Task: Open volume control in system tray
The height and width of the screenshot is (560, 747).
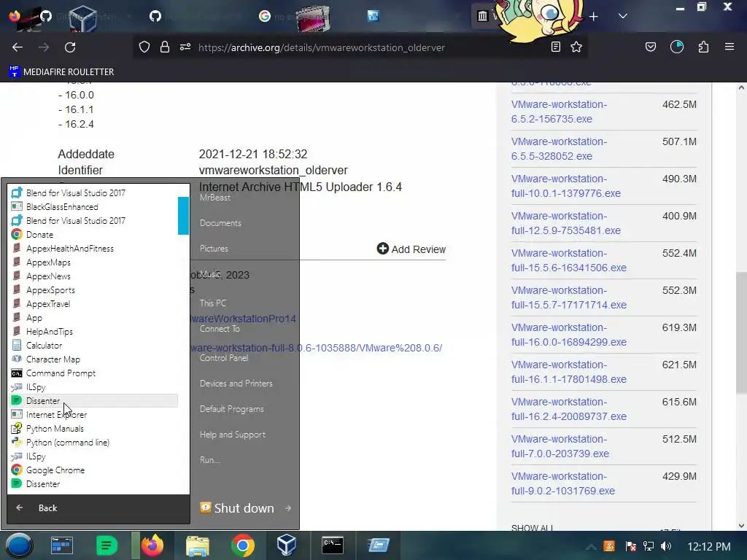Action: coord(666,547)
